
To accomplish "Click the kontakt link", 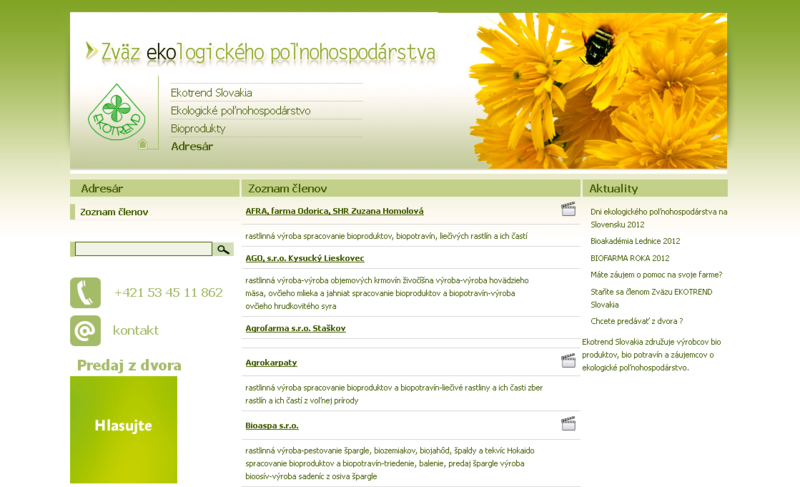I will coord(136,330).
